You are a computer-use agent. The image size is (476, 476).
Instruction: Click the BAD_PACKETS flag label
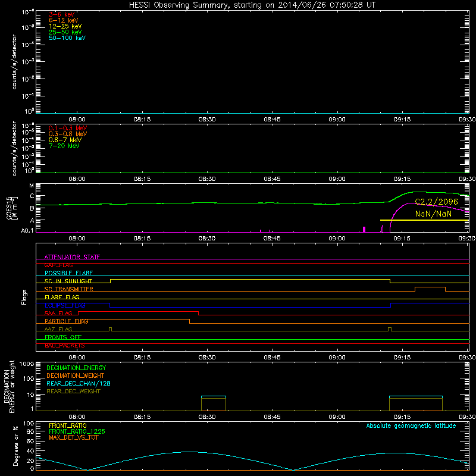pos(65,345)
